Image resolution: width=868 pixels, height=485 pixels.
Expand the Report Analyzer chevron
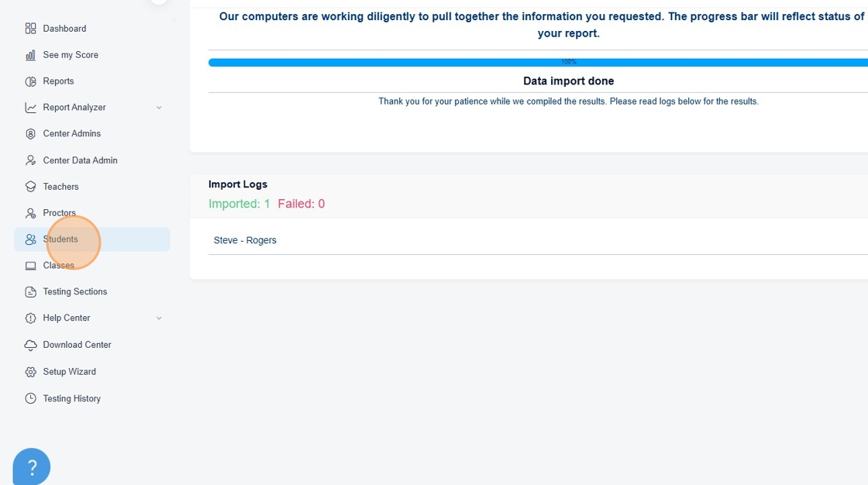point(159,108)
